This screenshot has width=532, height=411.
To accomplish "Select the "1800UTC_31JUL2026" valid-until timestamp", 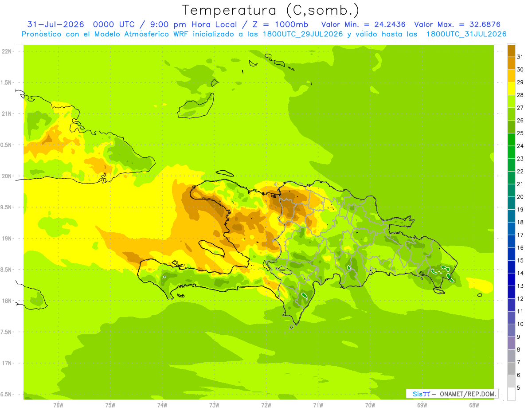I will coord(466,34).
